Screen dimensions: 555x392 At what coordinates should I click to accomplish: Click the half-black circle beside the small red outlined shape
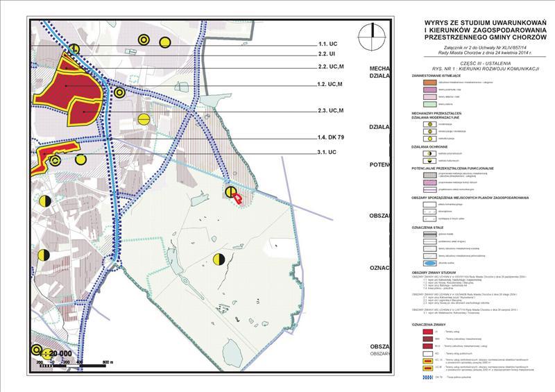[231, 192]
